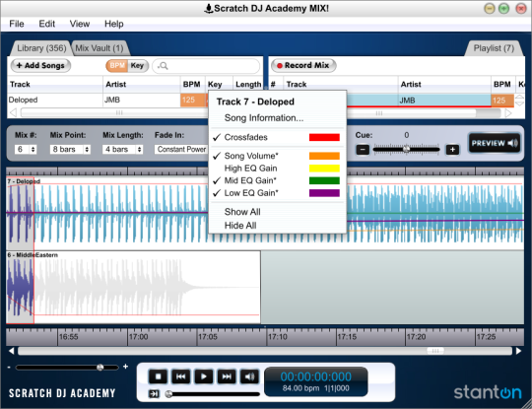Click the zoom slider handle at bottom left
This screenshot has width=532, height=409.
tap(100, 368)
